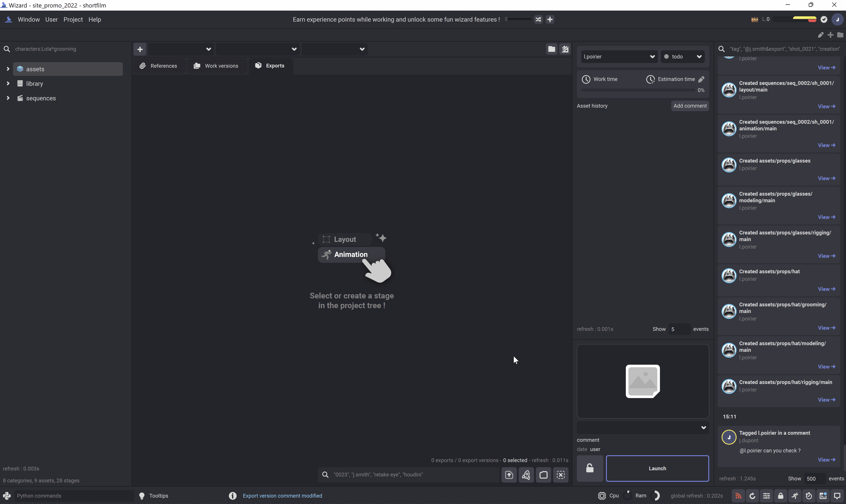
Task: Toggle the Tooltips lightbulb
Action: point(142,496)
